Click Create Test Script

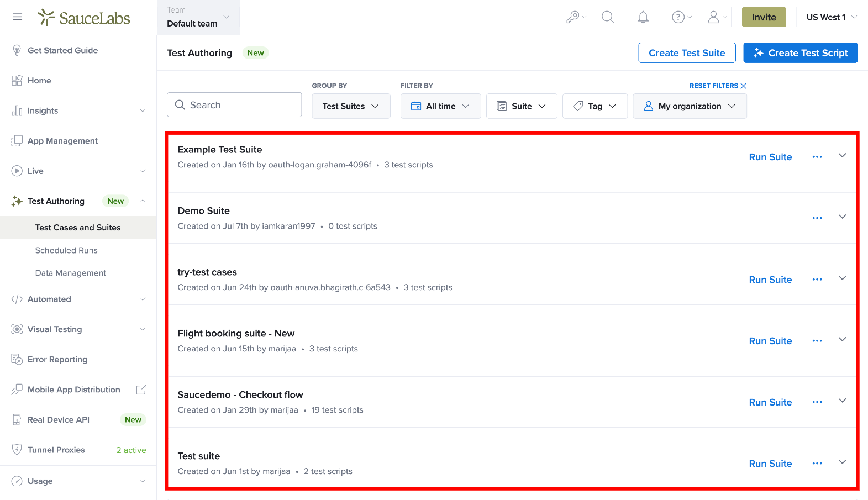point(801,53)
